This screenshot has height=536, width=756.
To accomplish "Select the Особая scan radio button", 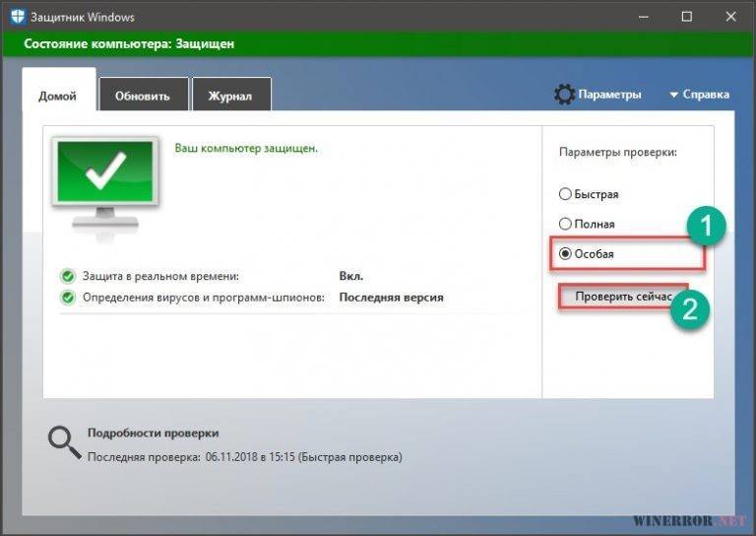I will click(x=565, y=254).
